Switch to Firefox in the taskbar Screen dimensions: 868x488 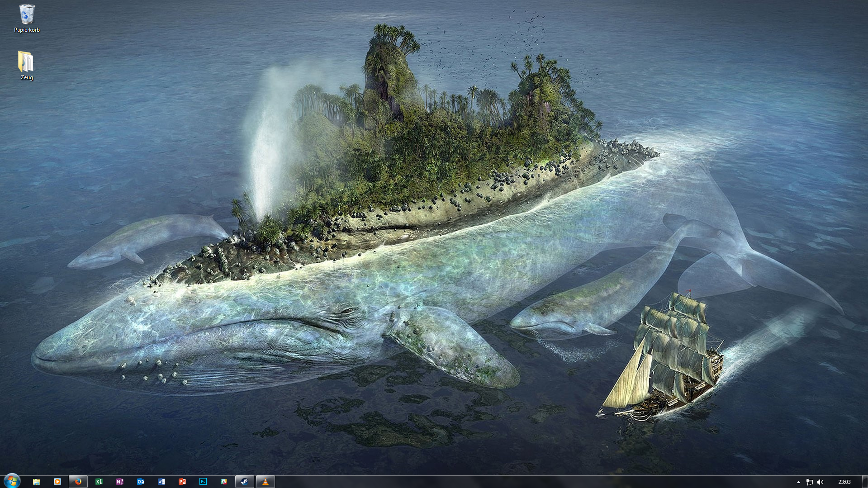pos(78,482)
